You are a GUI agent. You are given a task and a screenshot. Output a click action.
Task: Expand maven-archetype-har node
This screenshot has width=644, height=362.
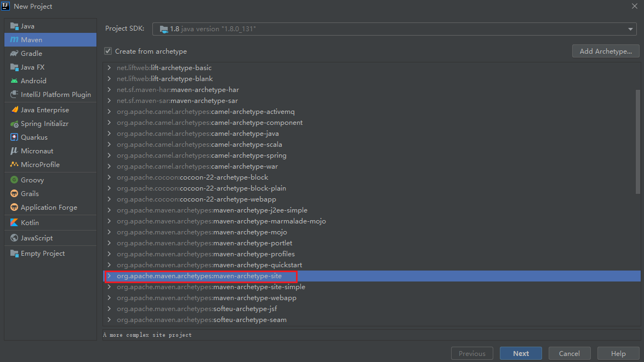click(109, 89)
